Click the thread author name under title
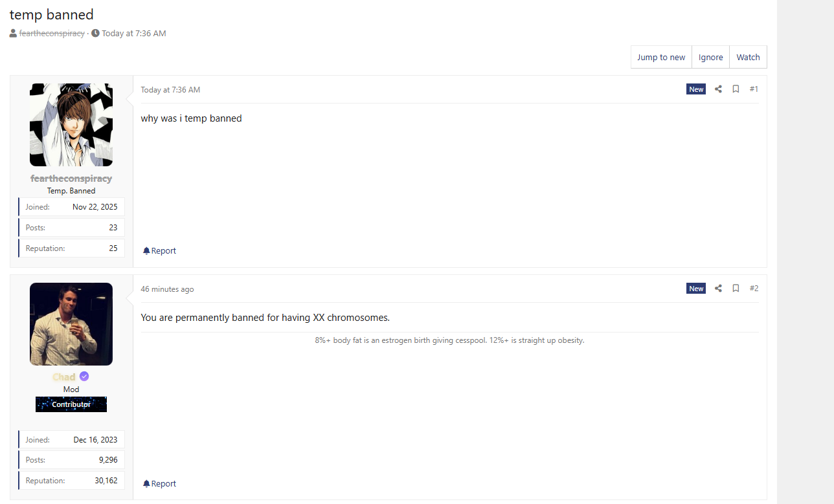 [x=52, y=33]
